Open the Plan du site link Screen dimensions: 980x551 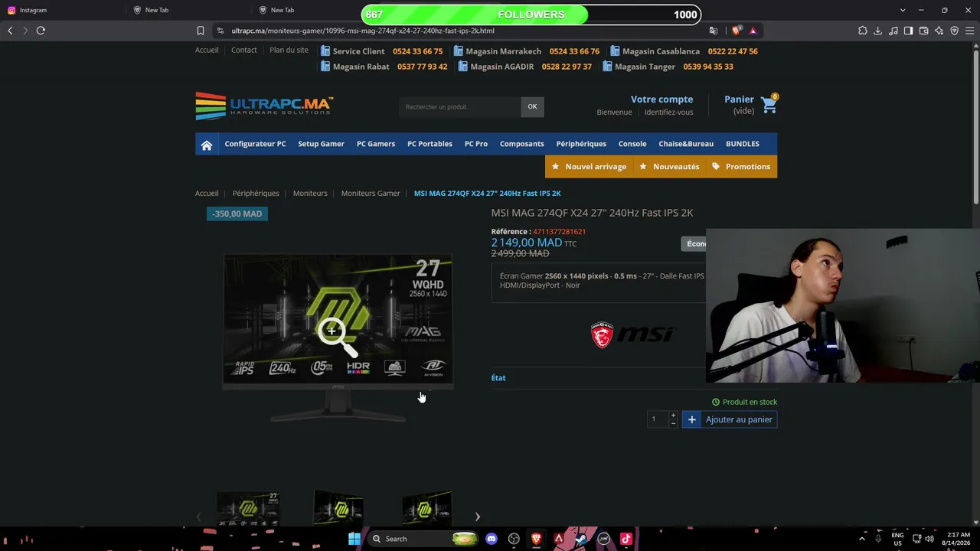point(289,51)
